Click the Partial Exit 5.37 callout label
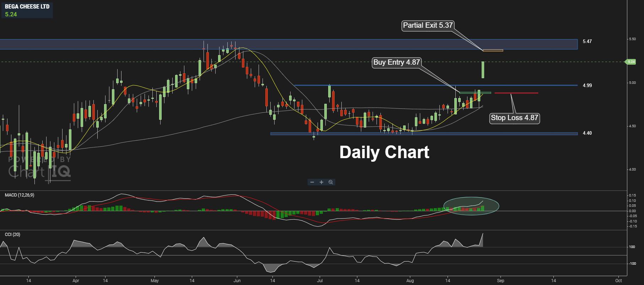 (x=428, y=25)
